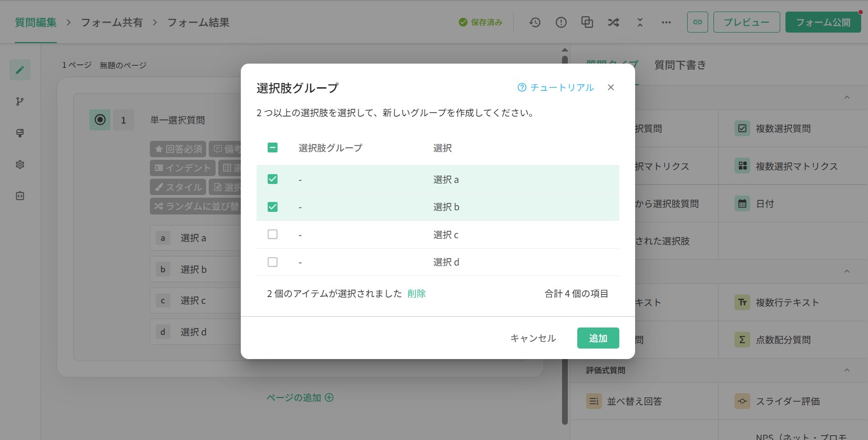The height and width of the screenshot is (440, 868).
Task: Close the 選択肢グループ dialog
Action: click(x=611, y=87)
